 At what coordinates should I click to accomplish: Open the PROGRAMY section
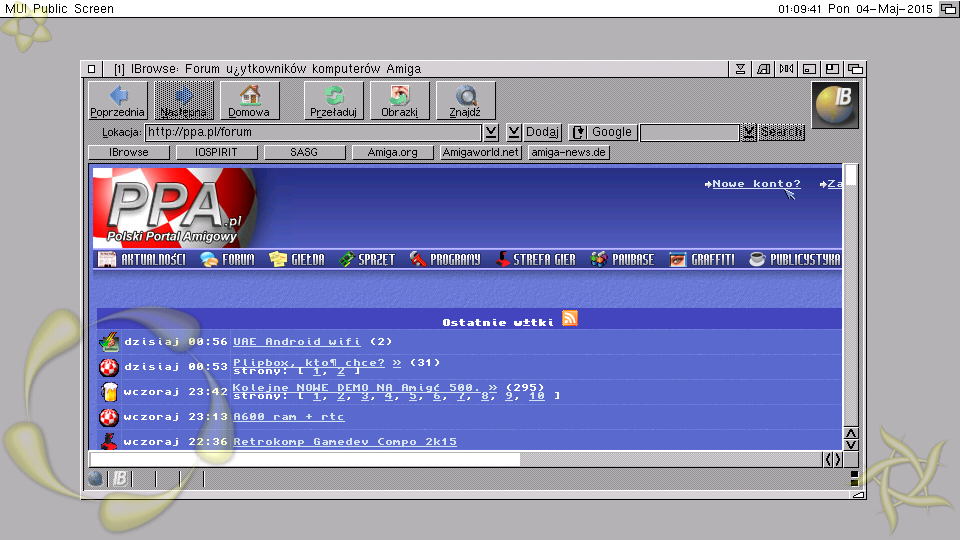pyautogui.click(x=445, y=260)
